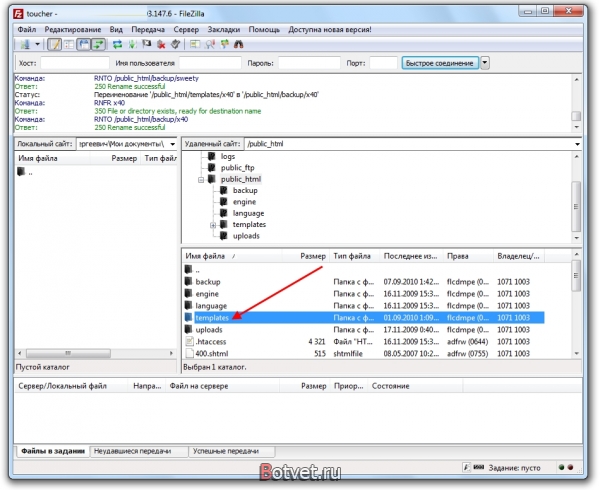Sort remote list by Последнее из... column
The width and height of the screenshot is (600, 490).
pos(411,256)
